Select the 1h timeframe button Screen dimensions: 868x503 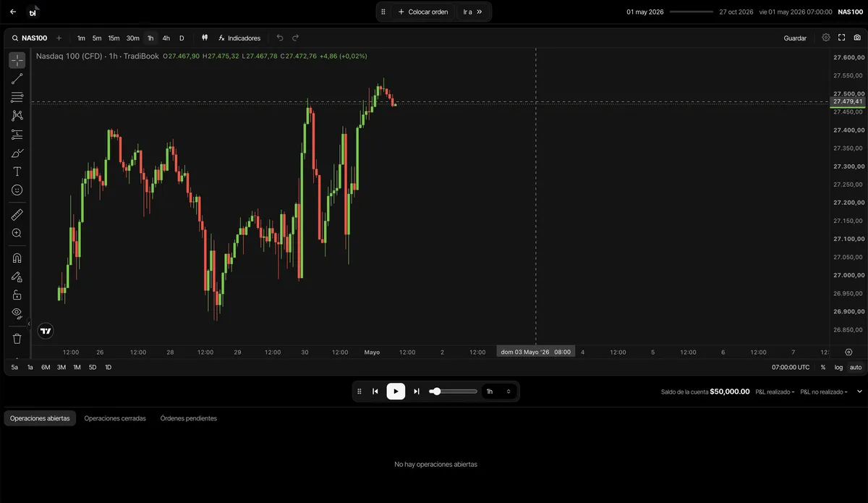point(150,38)
